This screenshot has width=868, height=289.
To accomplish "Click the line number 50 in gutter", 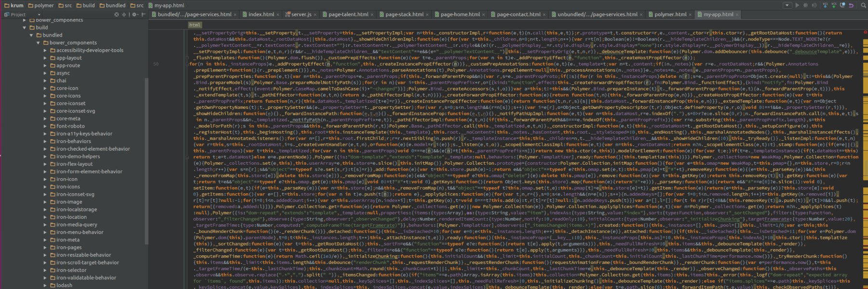I will [156, 64].
